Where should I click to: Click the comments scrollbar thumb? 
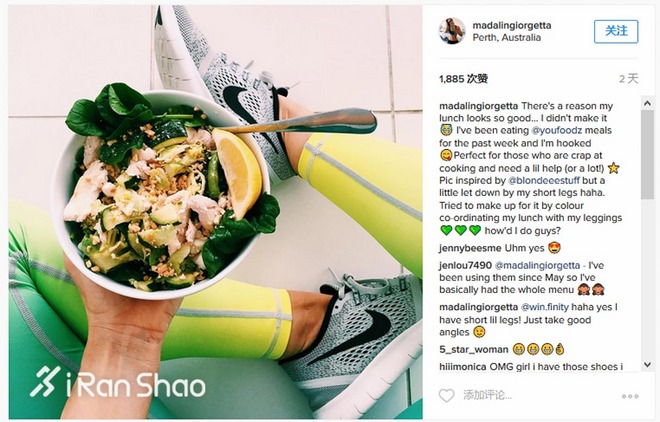(647, 154)
